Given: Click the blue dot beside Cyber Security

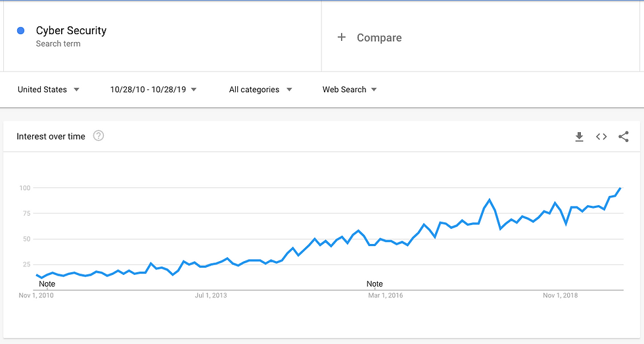Looking at the screenshot, I should point(20,30).
